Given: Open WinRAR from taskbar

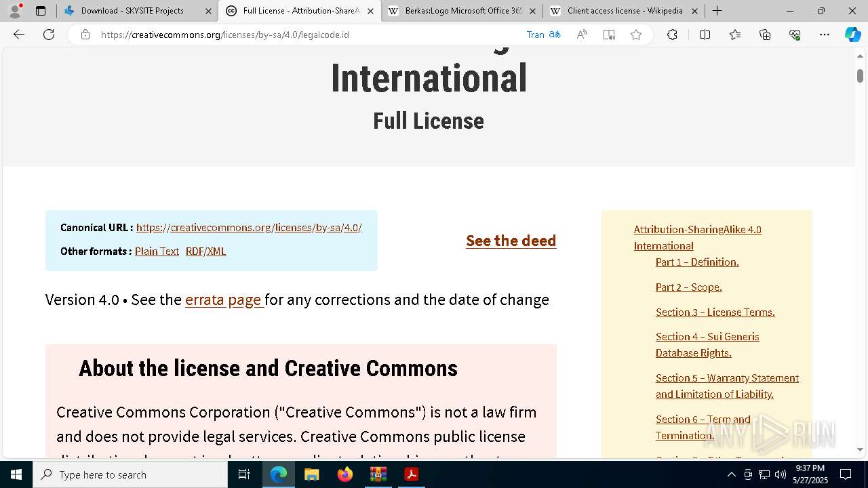Looking at the screenshot, I should [378, 474].
